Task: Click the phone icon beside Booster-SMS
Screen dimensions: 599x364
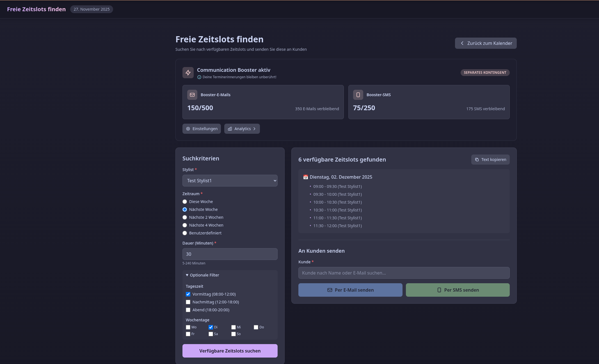Action: coord(358,95)
